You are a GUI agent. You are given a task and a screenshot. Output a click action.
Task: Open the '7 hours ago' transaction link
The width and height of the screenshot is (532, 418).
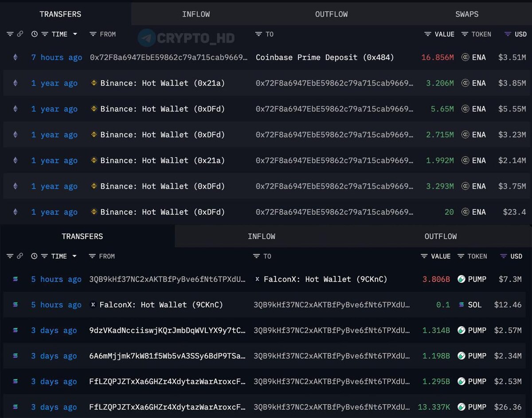coord(57,57)
